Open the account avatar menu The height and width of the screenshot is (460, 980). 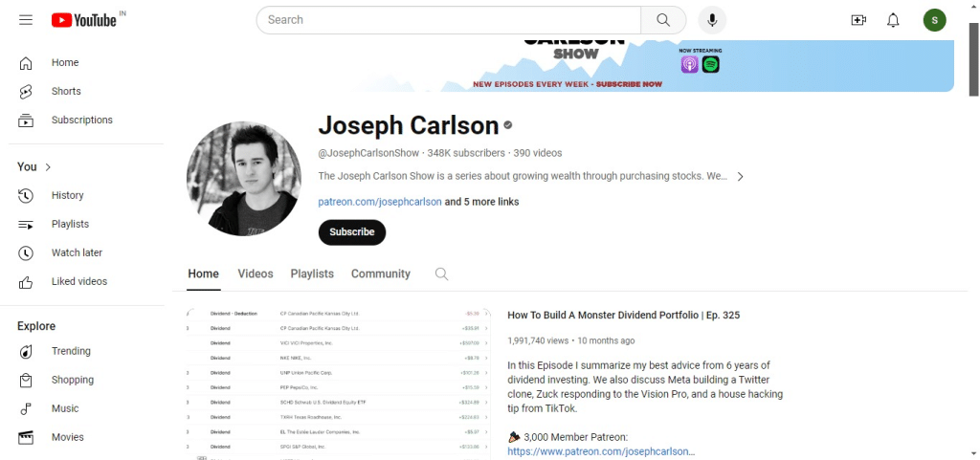(934, 20)
